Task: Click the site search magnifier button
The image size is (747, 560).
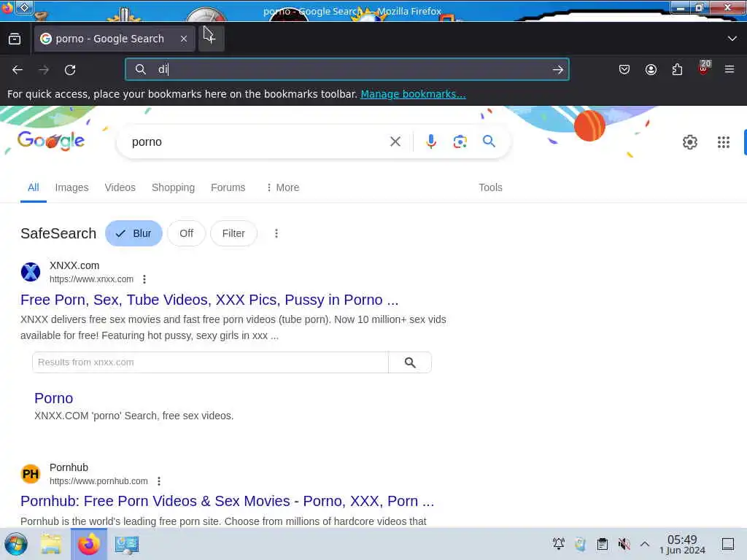Action: (410, 362)
